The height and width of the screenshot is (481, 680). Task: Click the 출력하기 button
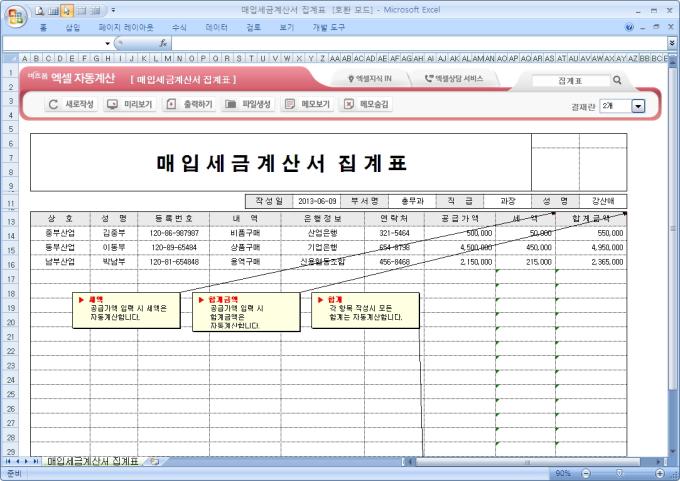coord(189,104)
